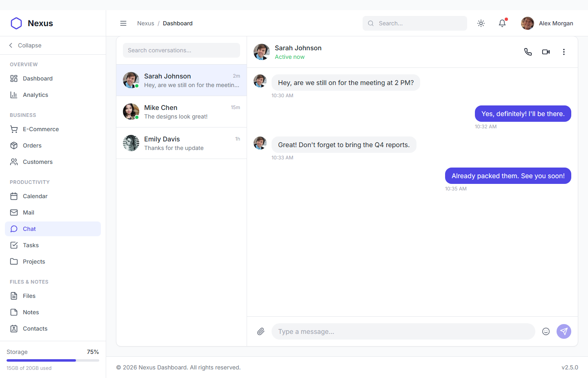Collapse the sidebar
588x378 pixels.
[25, 45]
